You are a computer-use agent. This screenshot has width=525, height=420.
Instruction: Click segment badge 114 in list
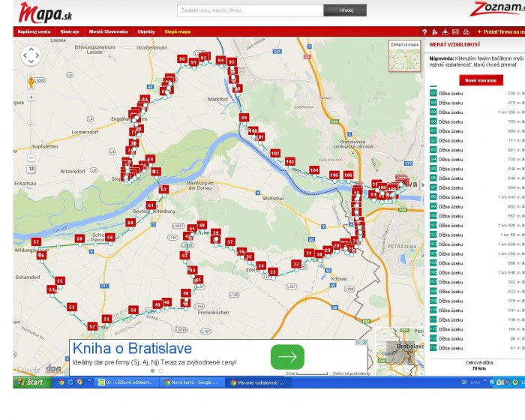[433, 348]
